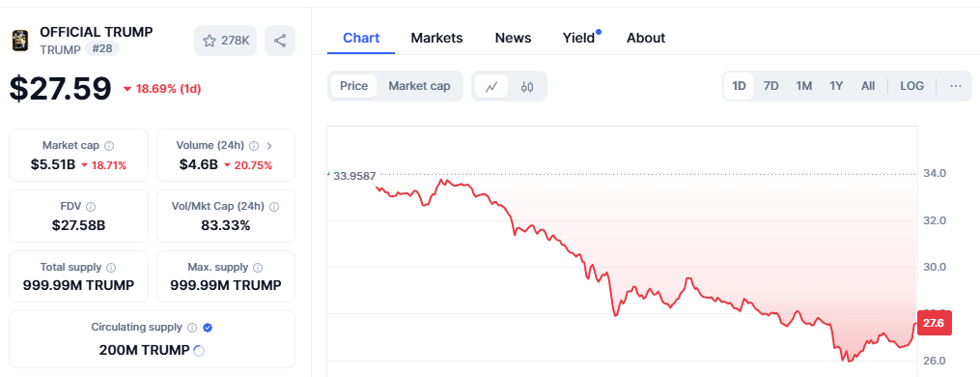Click Volume (24h) info icon
Screen dimensions: 980x377
click(254, 146)
